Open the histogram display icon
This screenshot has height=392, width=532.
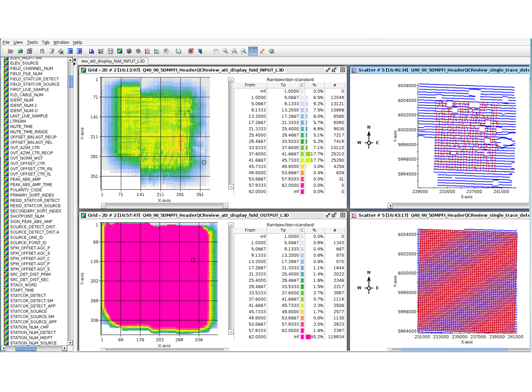[x=91, y=51]
